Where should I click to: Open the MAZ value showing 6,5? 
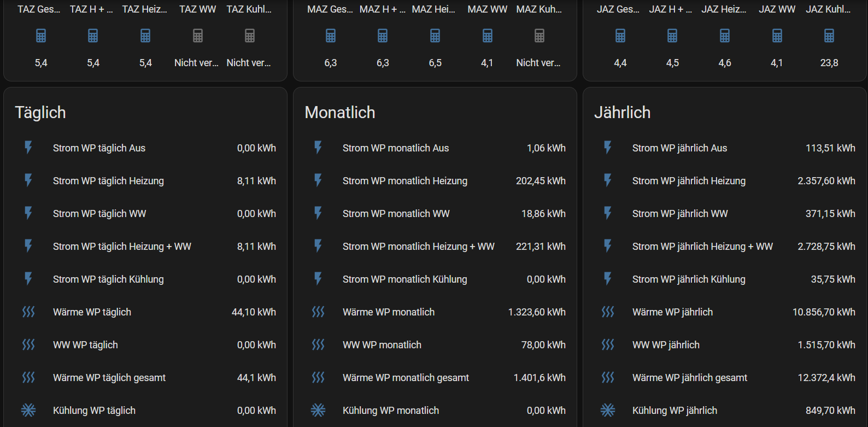(435, 63)
